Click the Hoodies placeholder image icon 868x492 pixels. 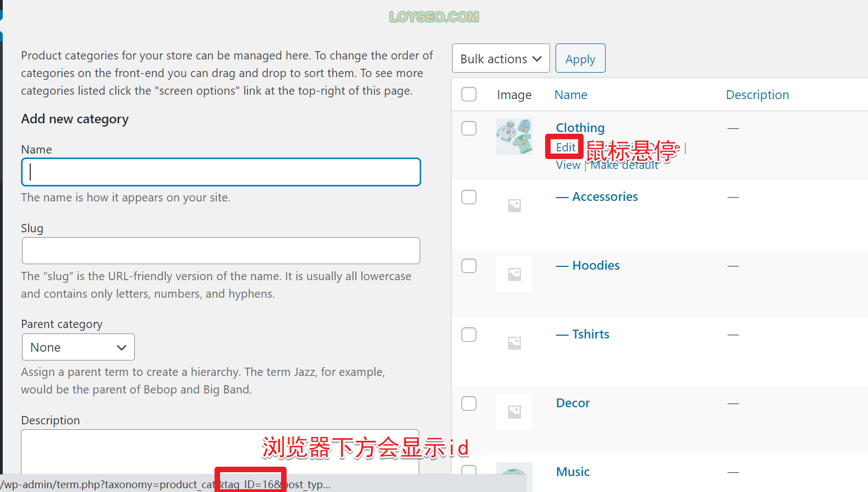pyautogui.click(x=514, y=274)
